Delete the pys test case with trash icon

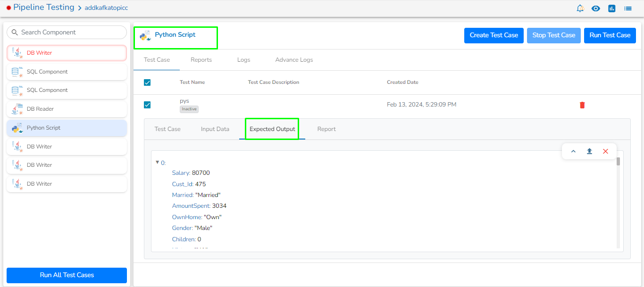pos(582,105)
